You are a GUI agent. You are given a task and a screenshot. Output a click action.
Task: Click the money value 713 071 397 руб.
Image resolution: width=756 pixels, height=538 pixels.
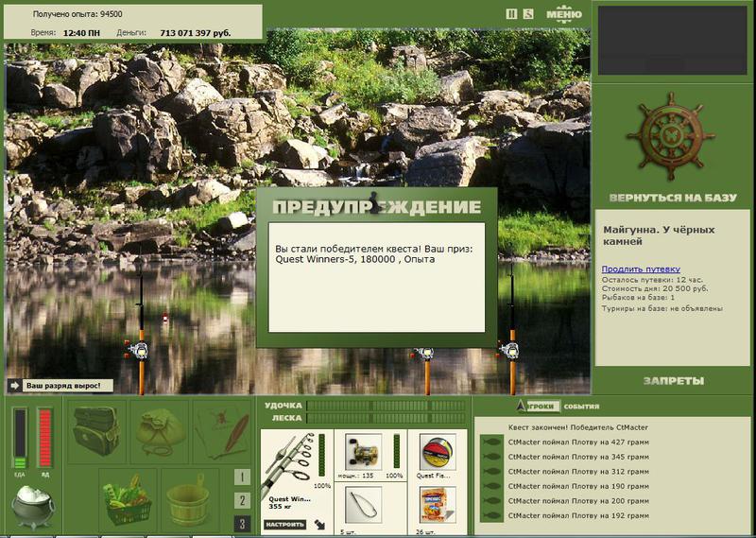point(196,33)
